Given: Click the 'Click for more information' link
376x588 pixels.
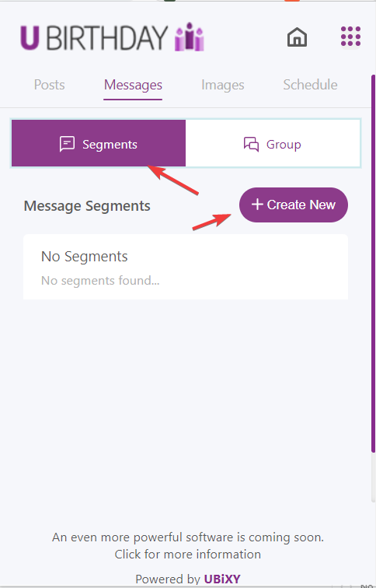Looking at the screenshot, I should pos(188,554).
